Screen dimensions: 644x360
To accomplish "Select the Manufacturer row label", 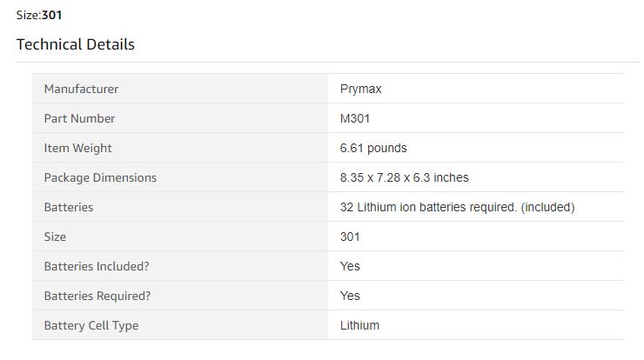I will click(81, 89).
